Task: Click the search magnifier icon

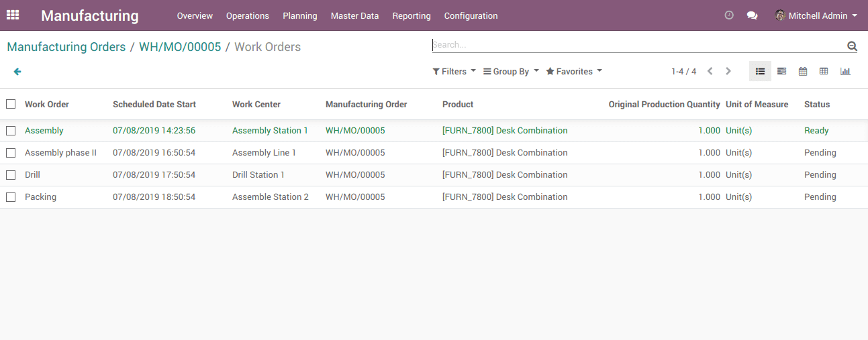Action: point(852,46)
